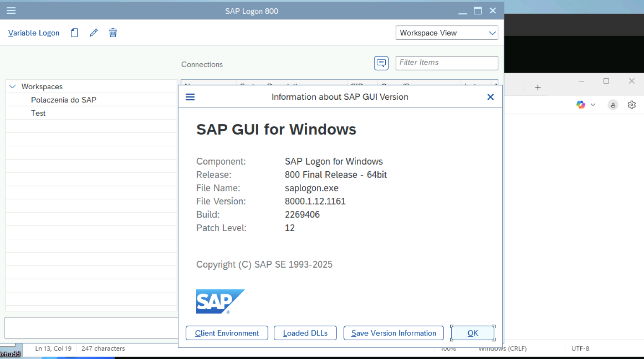The width and height of the screenshot is (644, 359).
Task: Open the notes icon beside Filter Items
Action: (x=381, y=63)
